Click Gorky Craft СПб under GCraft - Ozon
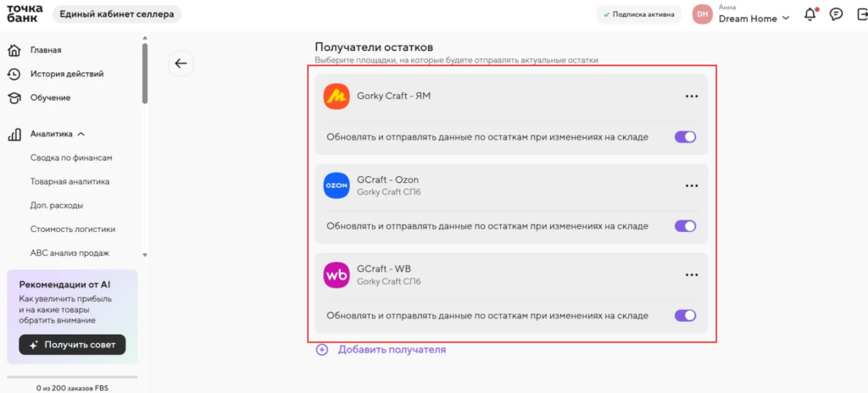This screenshot has height=393, width=868. [x=388, y=192]
